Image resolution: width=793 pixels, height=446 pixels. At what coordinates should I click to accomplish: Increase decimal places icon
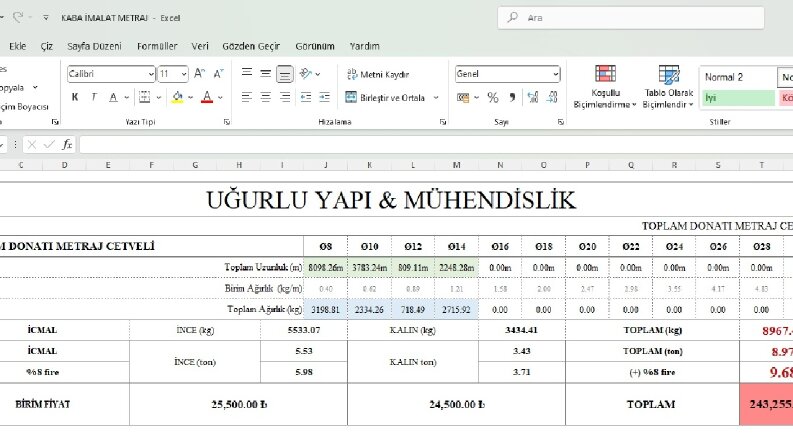tap(533, 97)
